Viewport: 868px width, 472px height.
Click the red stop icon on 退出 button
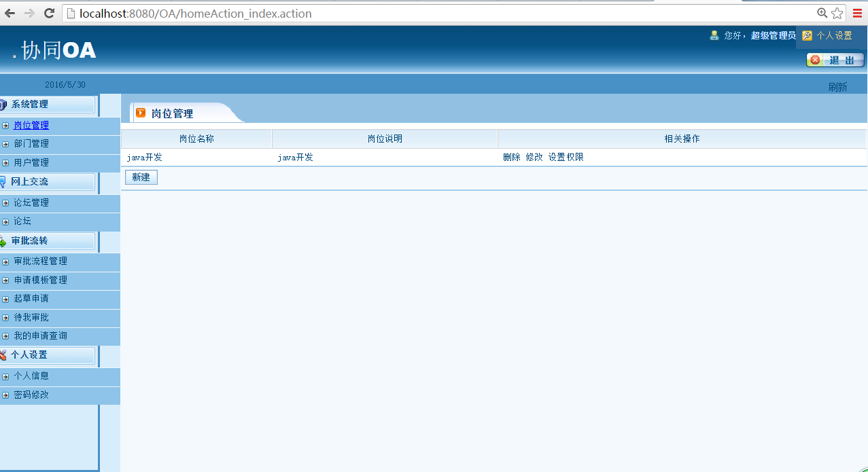click(815, 60)
